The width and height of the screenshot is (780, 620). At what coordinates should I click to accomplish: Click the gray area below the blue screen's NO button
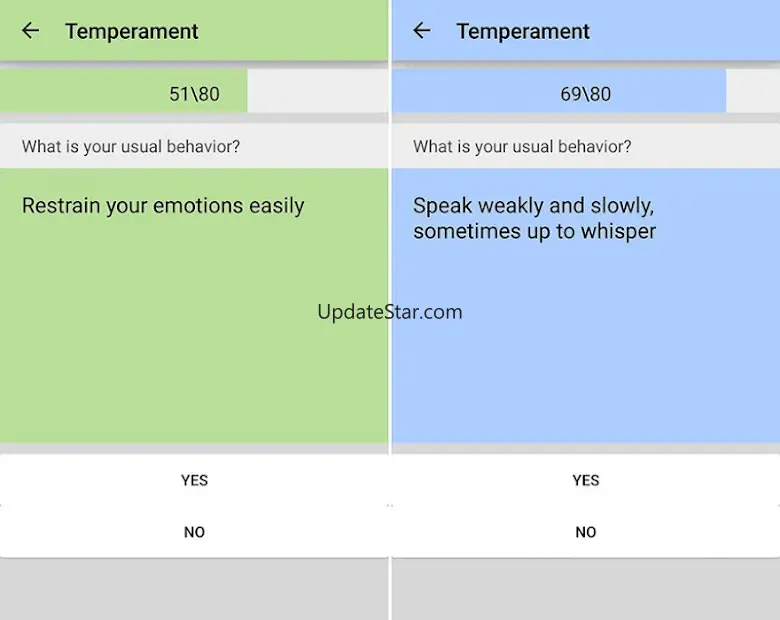click(585, 589)
